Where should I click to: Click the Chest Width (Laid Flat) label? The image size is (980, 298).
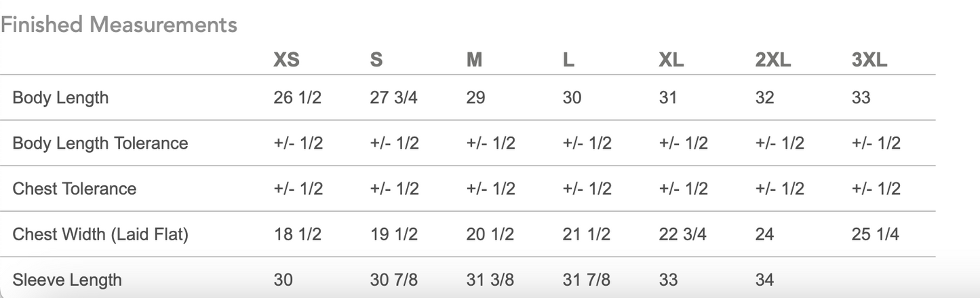pos(100,234)
